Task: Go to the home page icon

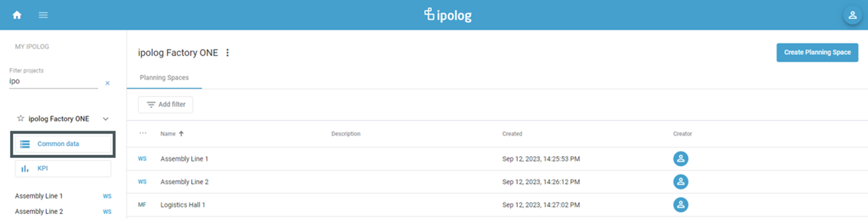Action: 17,15
